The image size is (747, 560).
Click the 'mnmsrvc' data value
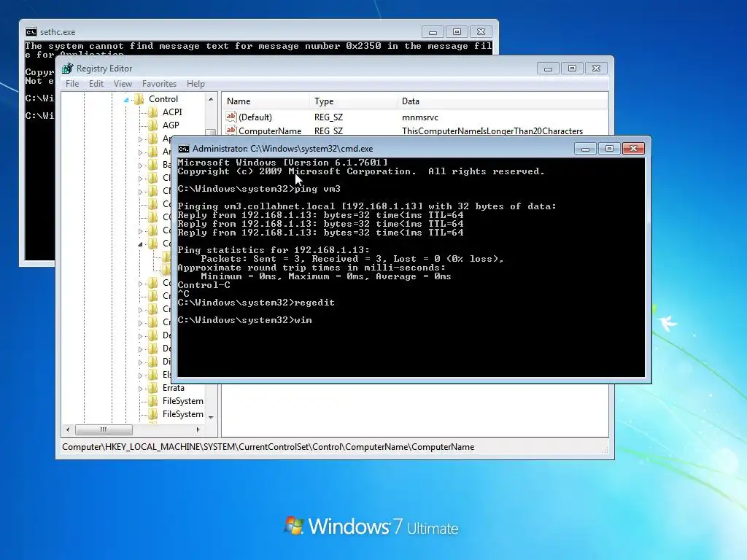[x=419, y=117]
